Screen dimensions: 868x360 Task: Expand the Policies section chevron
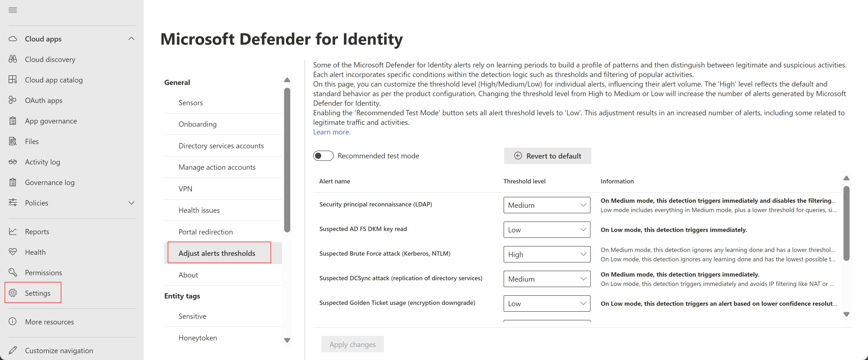pyautogui.click(x=131, y=203)
